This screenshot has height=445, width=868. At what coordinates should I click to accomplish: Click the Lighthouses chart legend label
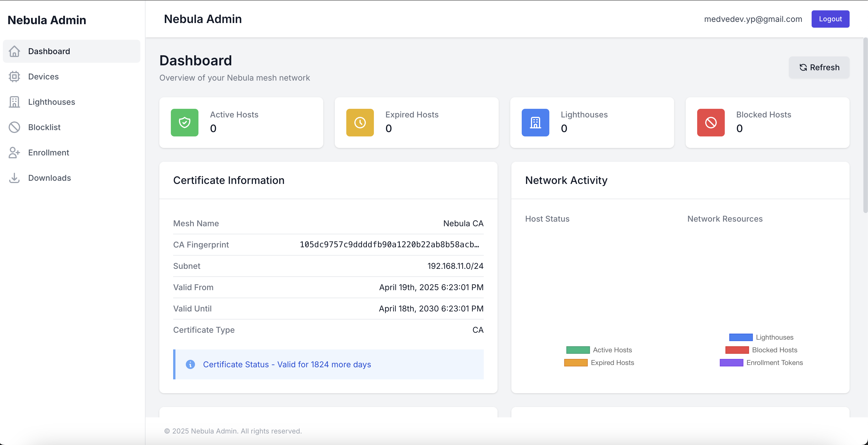(x=774, y=337)
